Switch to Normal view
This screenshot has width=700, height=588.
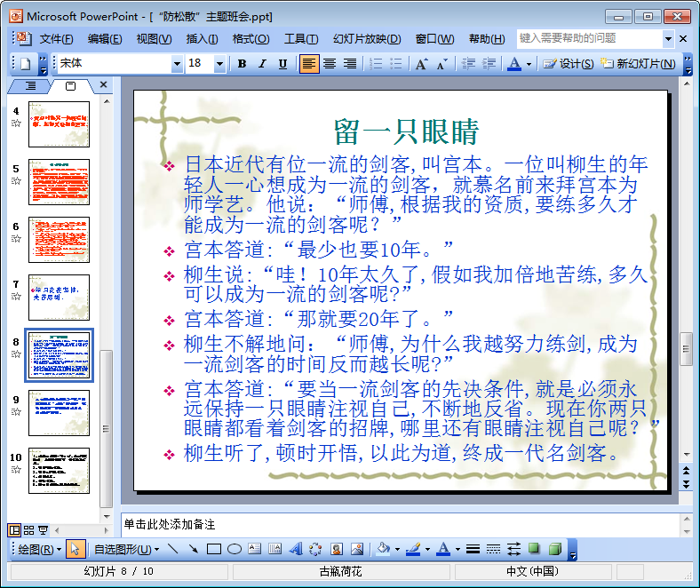[14, 530]
